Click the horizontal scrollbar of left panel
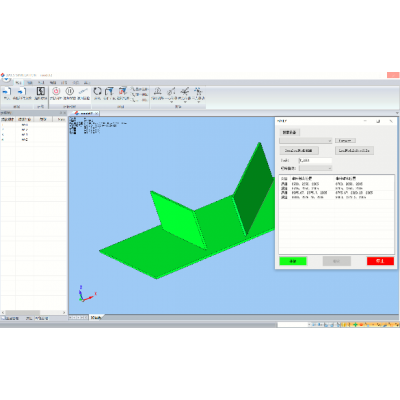 click(x=34, y=313)
